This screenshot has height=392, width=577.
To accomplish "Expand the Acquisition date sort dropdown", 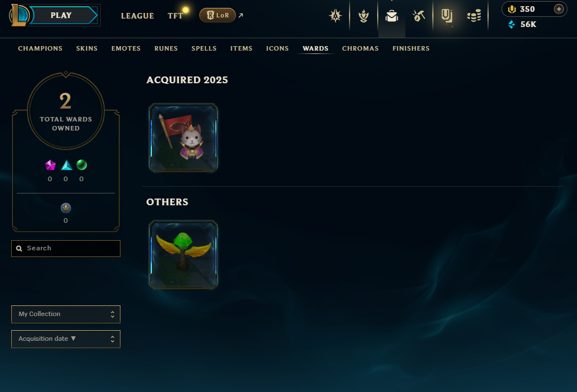I will [x=66, y=339].
